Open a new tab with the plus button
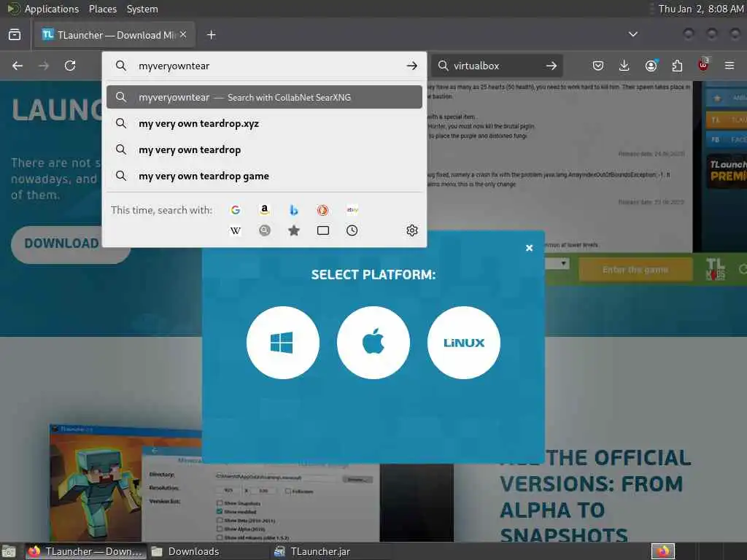 coord(212,35)
